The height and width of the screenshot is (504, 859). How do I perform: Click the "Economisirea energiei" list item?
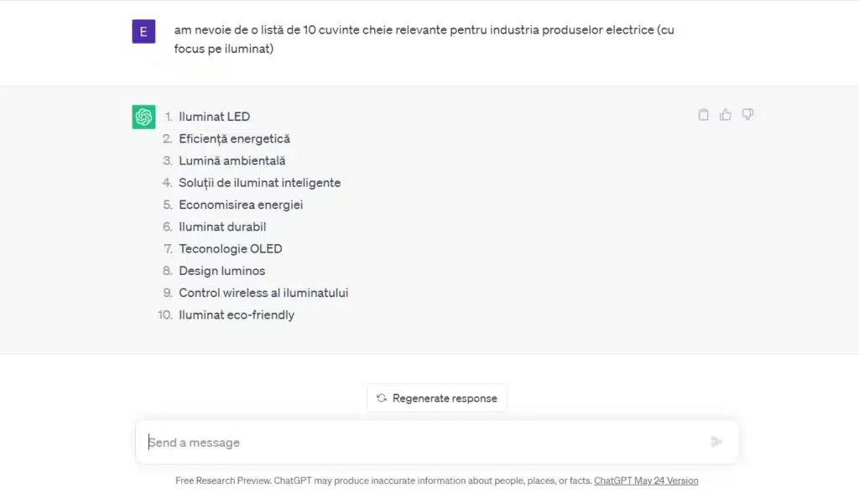tap(241, 205)
